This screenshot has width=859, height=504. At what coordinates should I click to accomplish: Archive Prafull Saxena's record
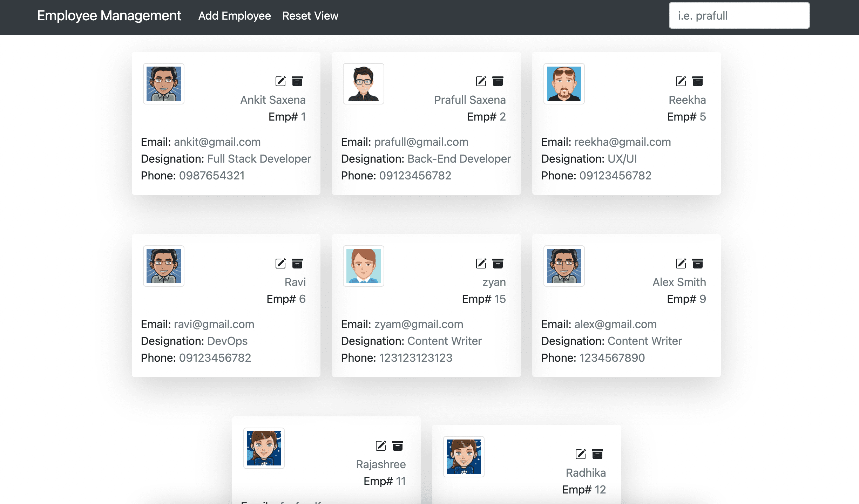(x=498, y=81)
